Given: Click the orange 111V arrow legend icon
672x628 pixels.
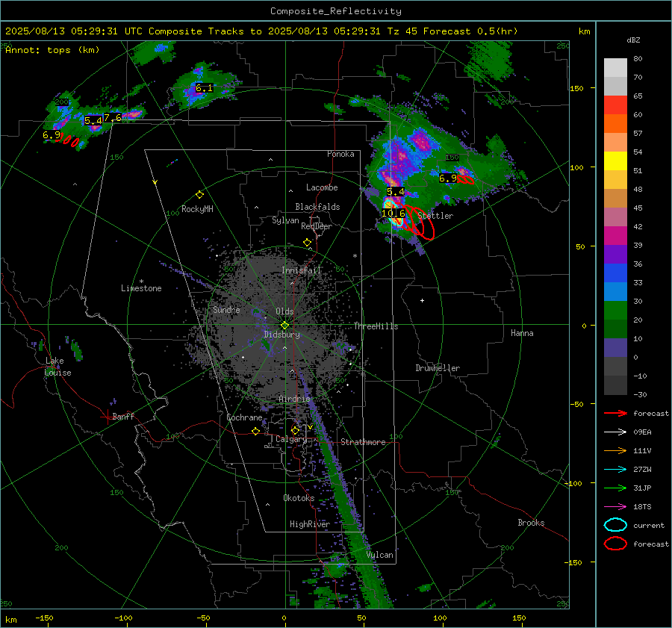Looking at the screenshot, I should pos(615,450).
